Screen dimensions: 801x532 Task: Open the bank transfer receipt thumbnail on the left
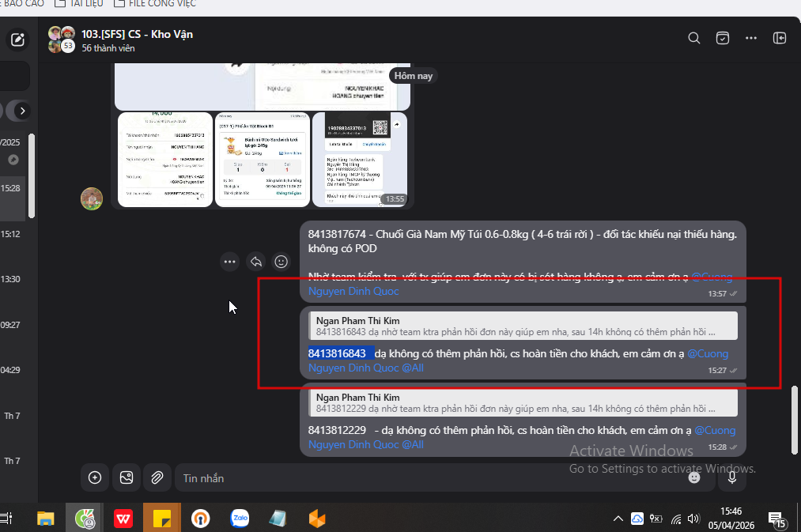click(165, 160)
